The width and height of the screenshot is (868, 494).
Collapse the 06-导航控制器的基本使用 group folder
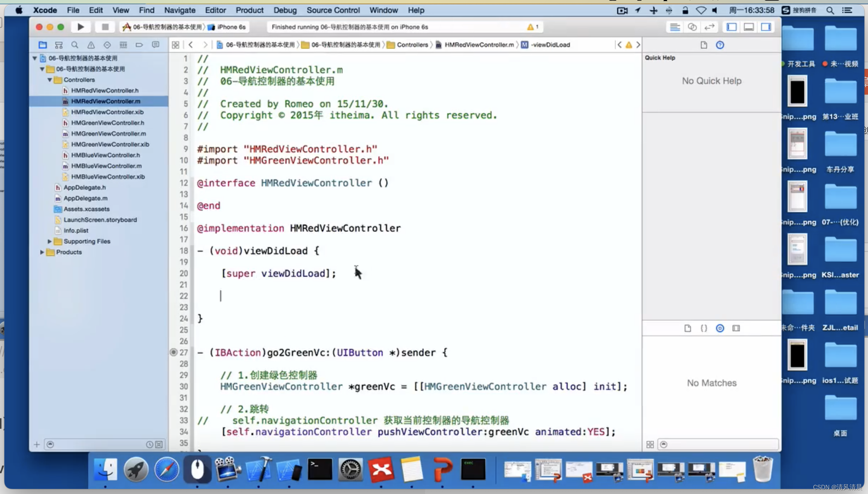click(x=42, y=69)
